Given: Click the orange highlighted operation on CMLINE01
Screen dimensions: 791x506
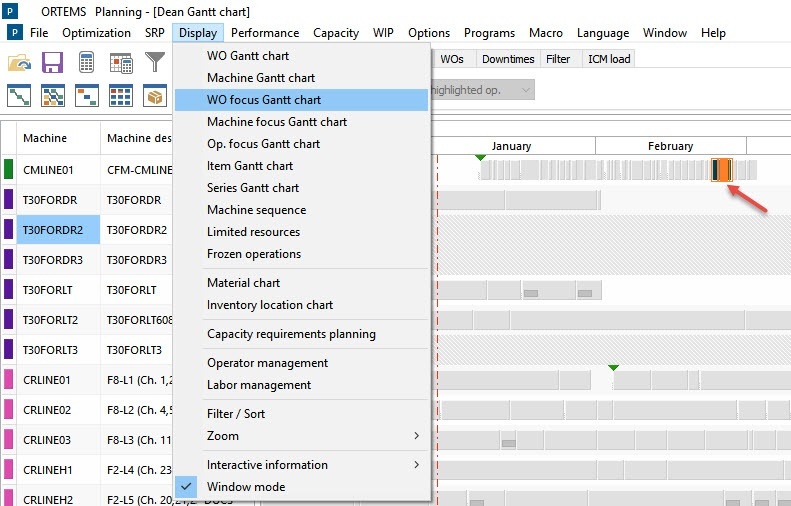Looking at the screenshot, I should [722, 170].
